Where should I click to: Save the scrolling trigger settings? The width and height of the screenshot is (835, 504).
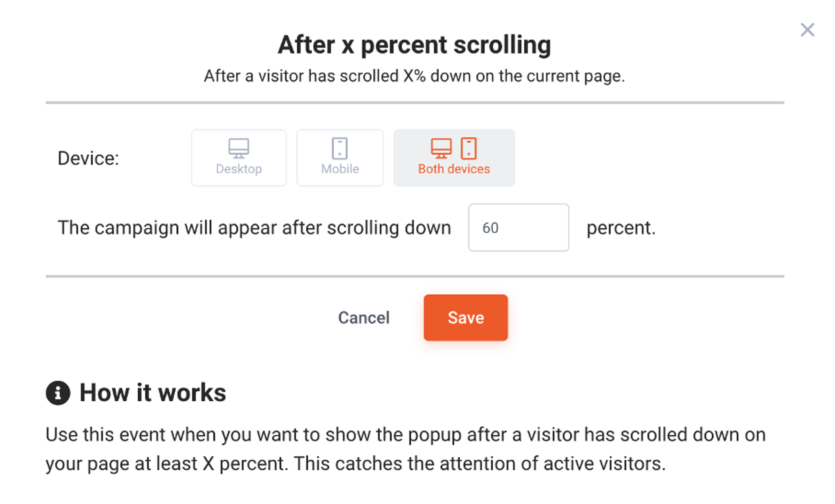[466, 317]
